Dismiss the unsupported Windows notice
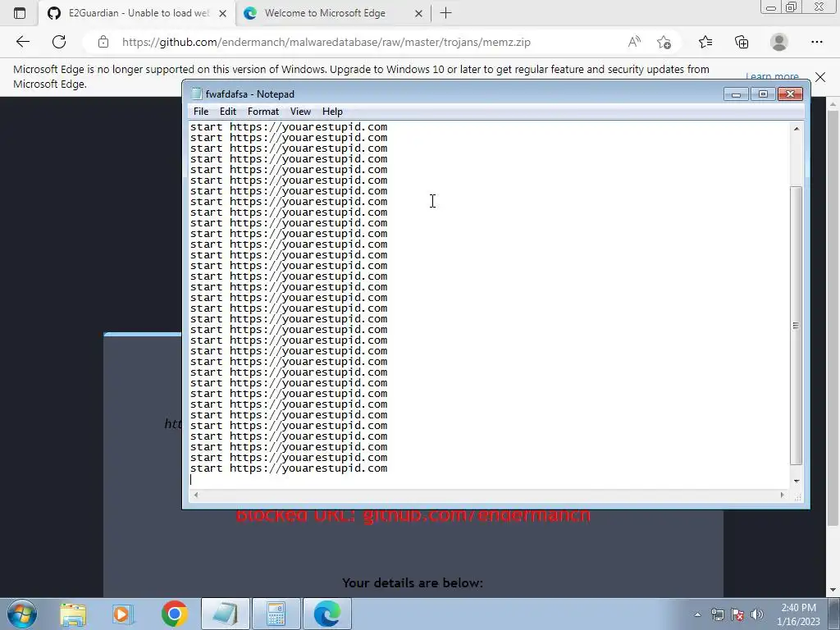This screenshot has height=630, width=840. point(820,77)
